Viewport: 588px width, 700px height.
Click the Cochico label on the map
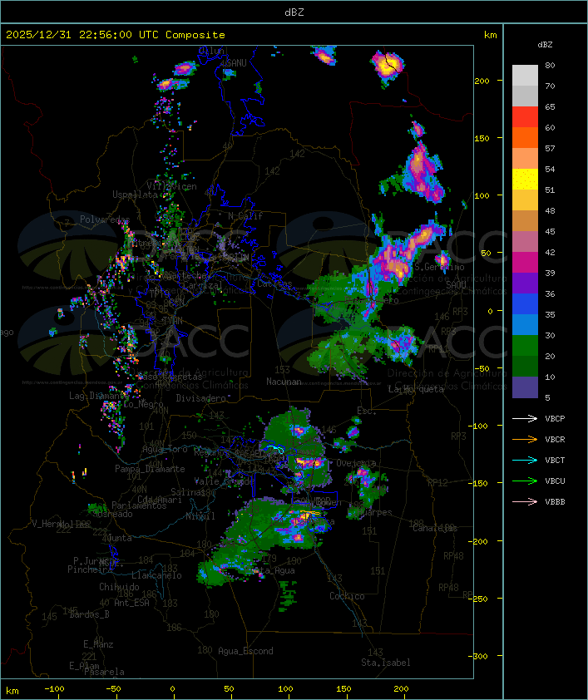pyautogui.click(x=347, y=596)
